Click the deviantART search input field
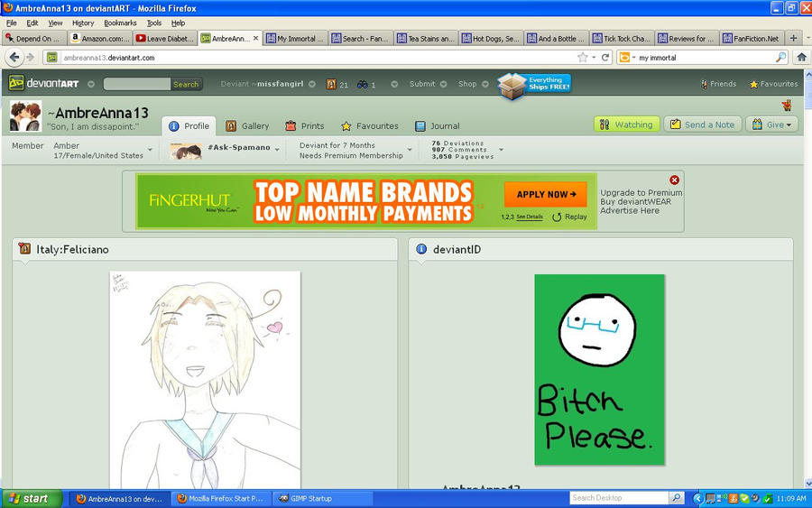 [137, 84]
